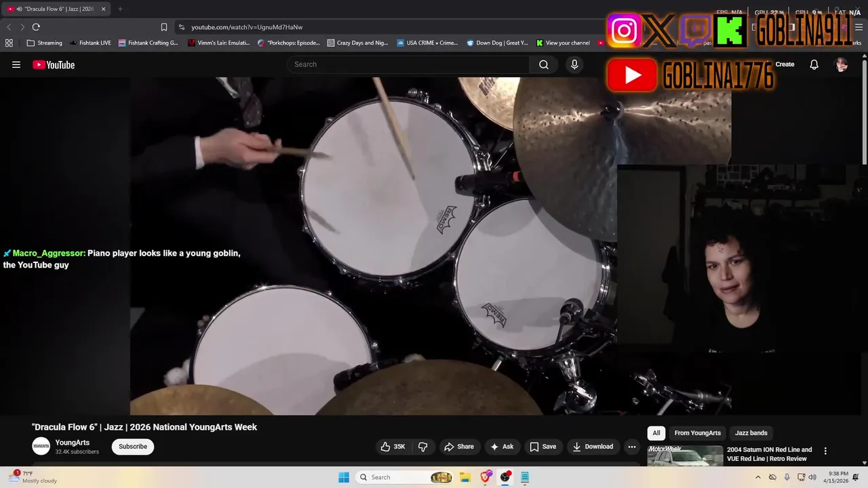This screenshot has width=868, height=488.
Task: Open File Explorer from the taskbar
Action: [465, 477]
